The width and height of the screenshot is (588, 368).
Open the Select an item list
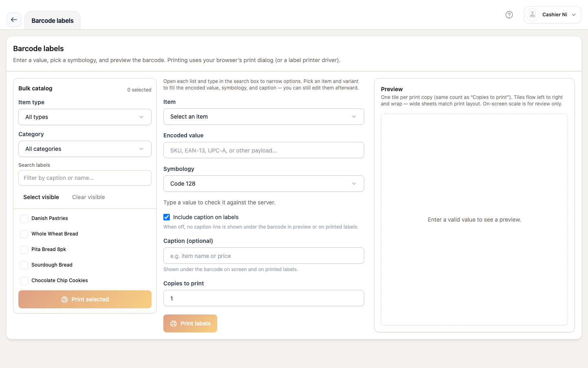(264, 117)
